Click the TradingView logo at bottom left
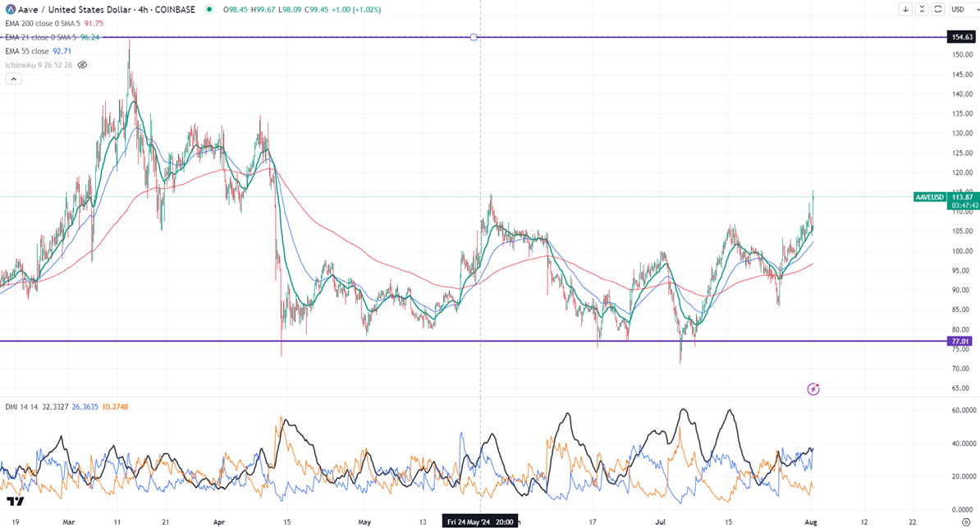 point(16,501)
